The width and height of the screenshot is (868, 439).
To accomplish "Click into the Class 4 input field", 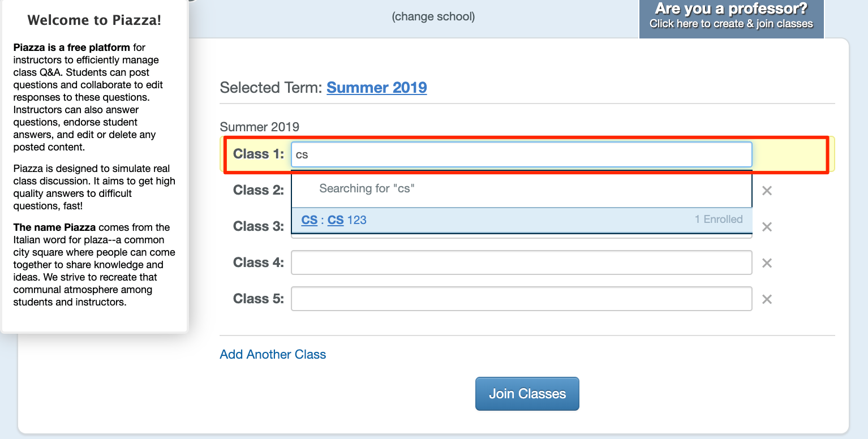I will pyautogui.click(x=522, y=262).
